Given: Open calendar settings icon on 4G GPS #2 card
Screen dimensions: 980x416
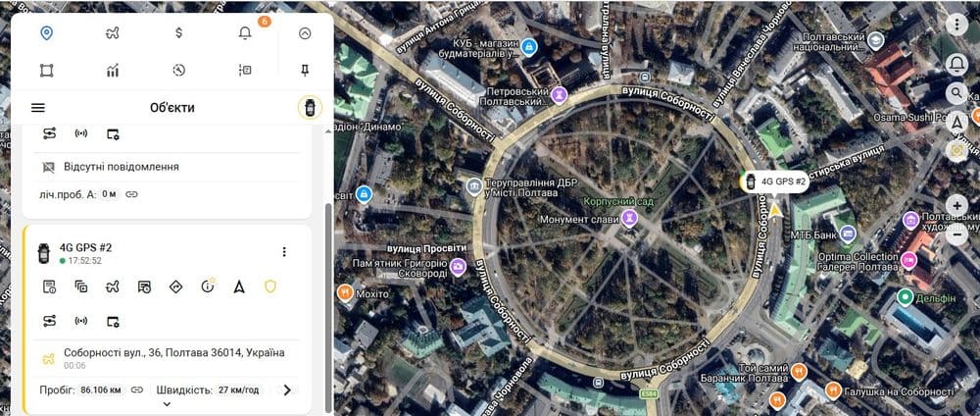Looking at the screenshot, I should [x=113, y=322].
